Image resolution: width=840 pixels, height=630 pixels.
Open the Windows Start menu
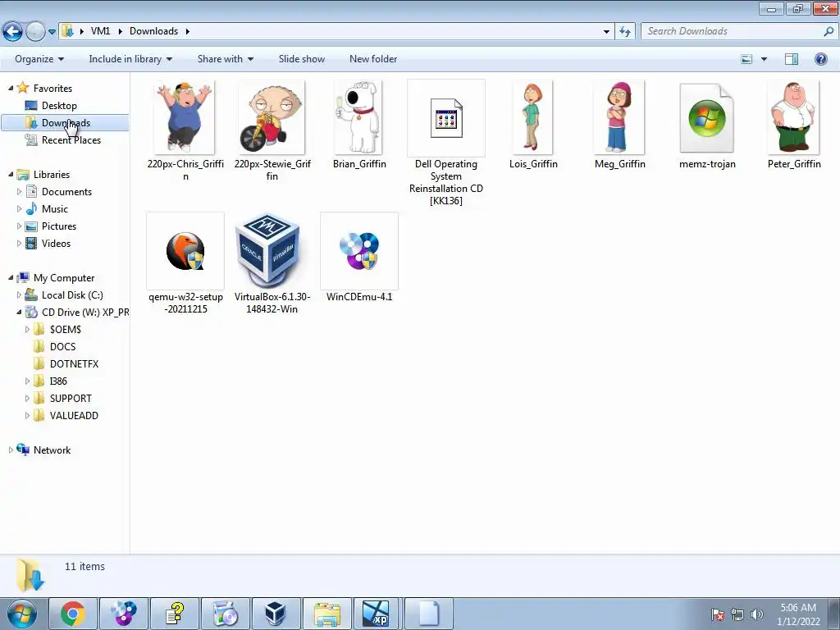pyautogui.click(x=21, y=614)
